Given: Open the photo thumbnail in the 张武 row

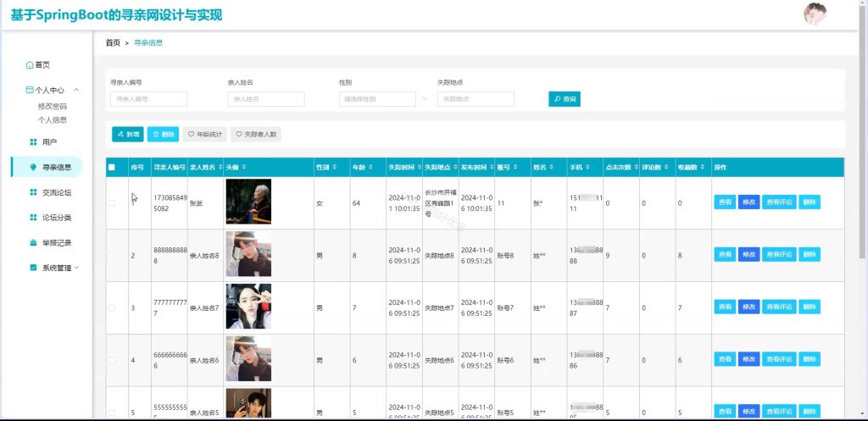Looking at the screenshot, I should tap(248, 202).
